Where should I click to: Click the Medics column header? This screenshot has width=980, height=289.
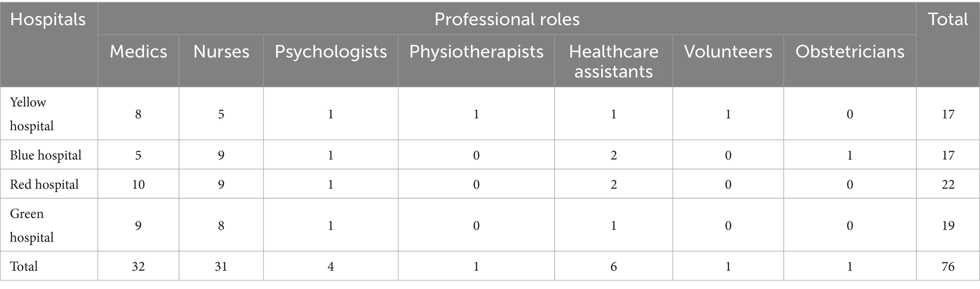pyautogui.click(x=138, y=52)
